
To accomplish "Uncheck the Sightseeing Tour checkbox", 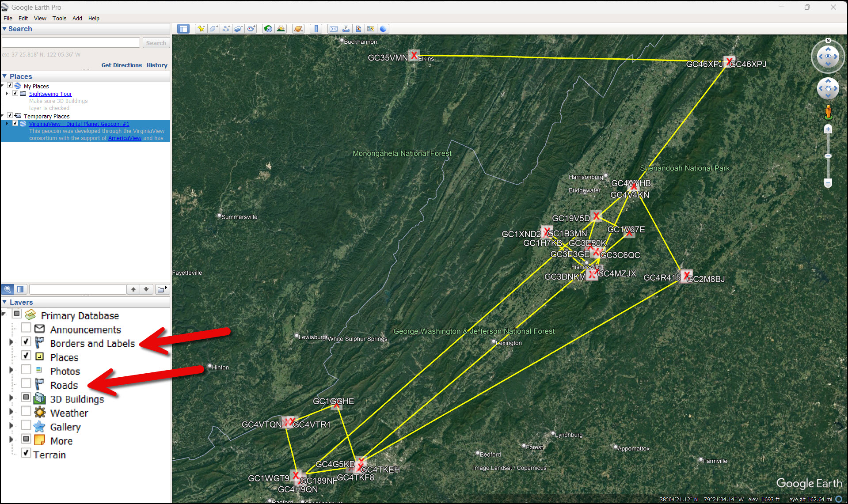I will pyautogui.click(x=15, y=93).
